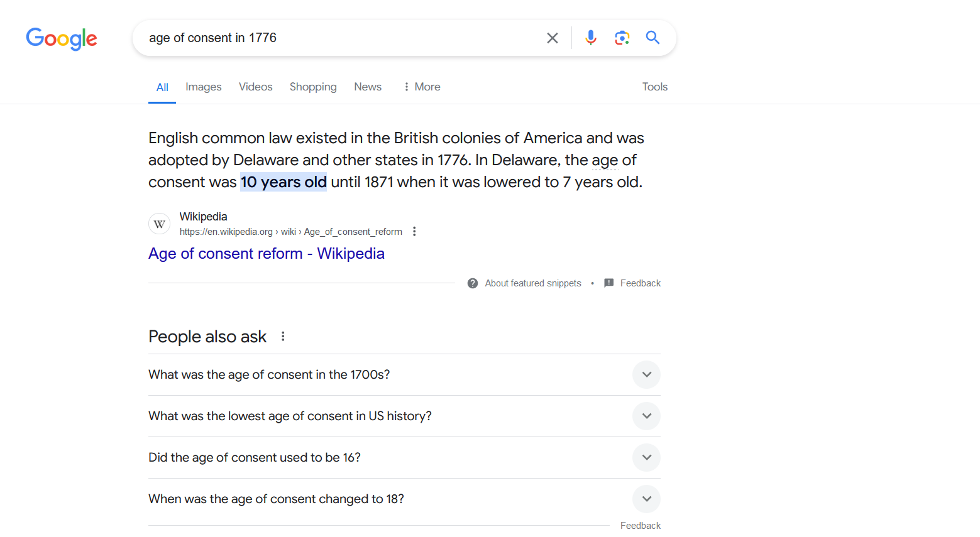Expand "Did the age of consent used to be 16?"
This screenshot has height=537, width=980.
pyautogui.click(x=404, y=458)
